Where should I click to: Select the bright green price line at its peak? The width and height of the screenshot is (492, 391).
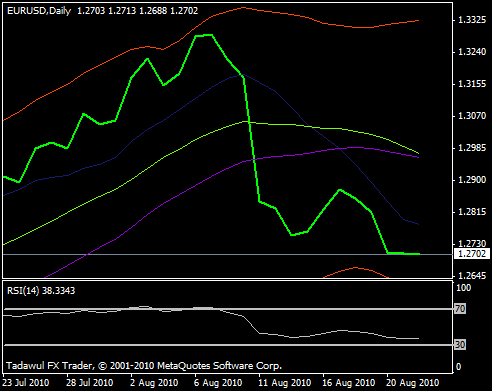(204, 35)
